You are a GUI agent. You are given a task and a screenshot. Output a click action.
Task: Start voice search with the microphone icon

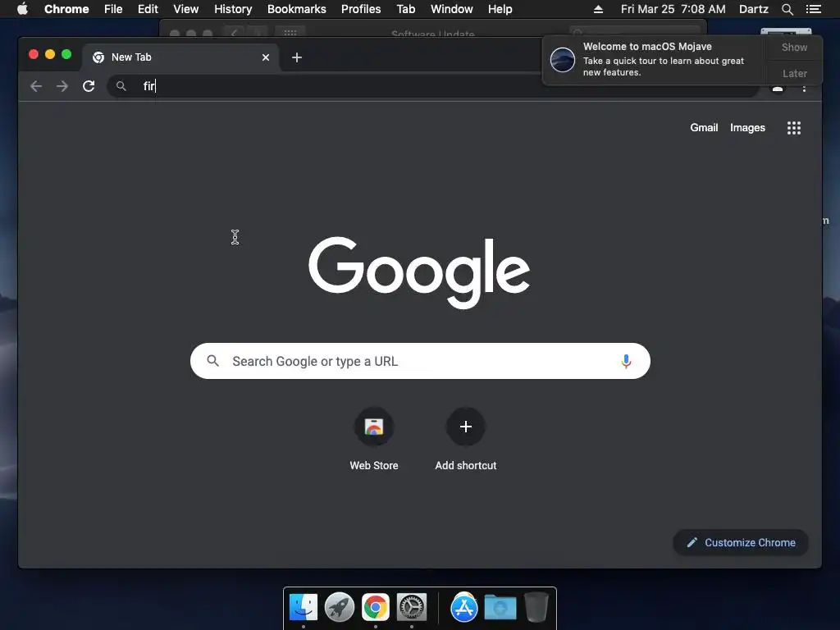tap(626, 362)
